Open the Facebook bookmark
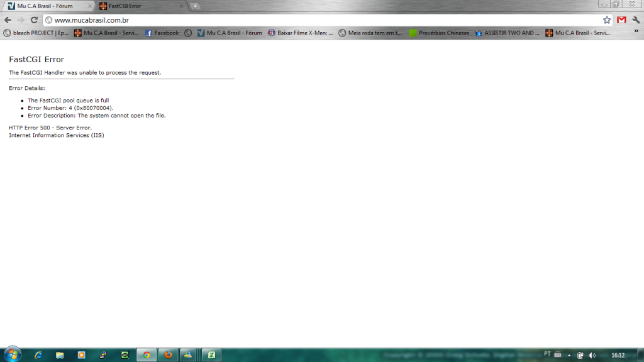The height and width of the screenshot is (362, 644). [162, 33]
